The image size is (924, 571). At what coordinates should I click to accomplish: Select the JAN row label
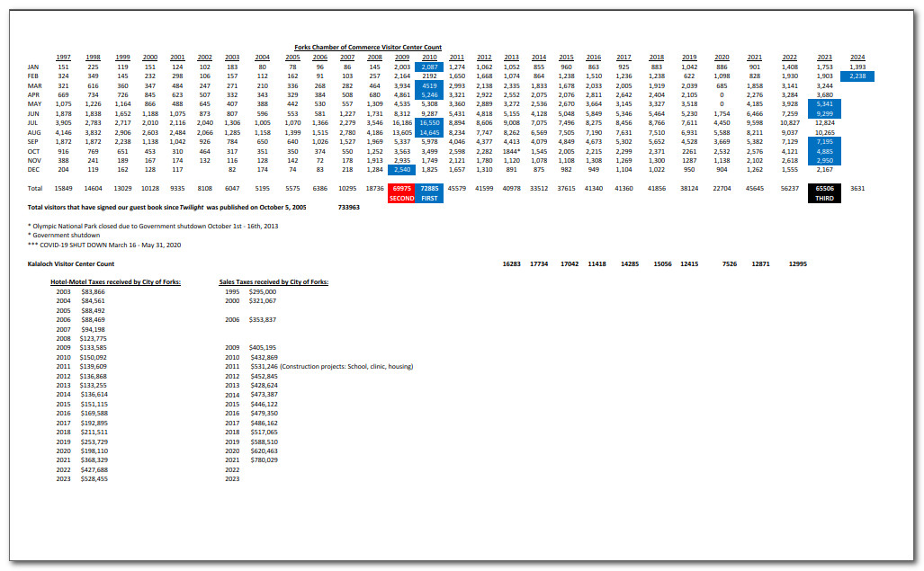(x=34, y=67)
